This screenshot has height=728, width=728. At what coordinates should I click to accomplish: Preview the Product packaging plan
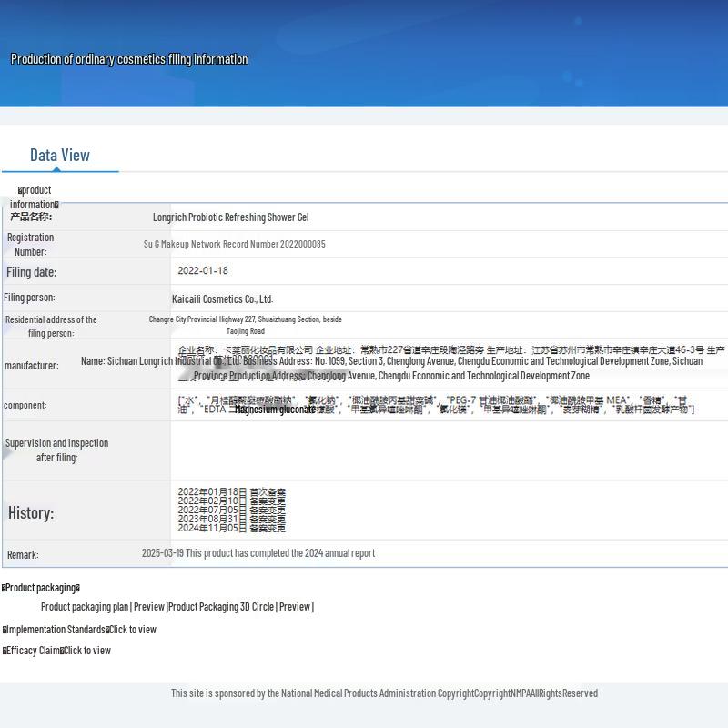104,607
